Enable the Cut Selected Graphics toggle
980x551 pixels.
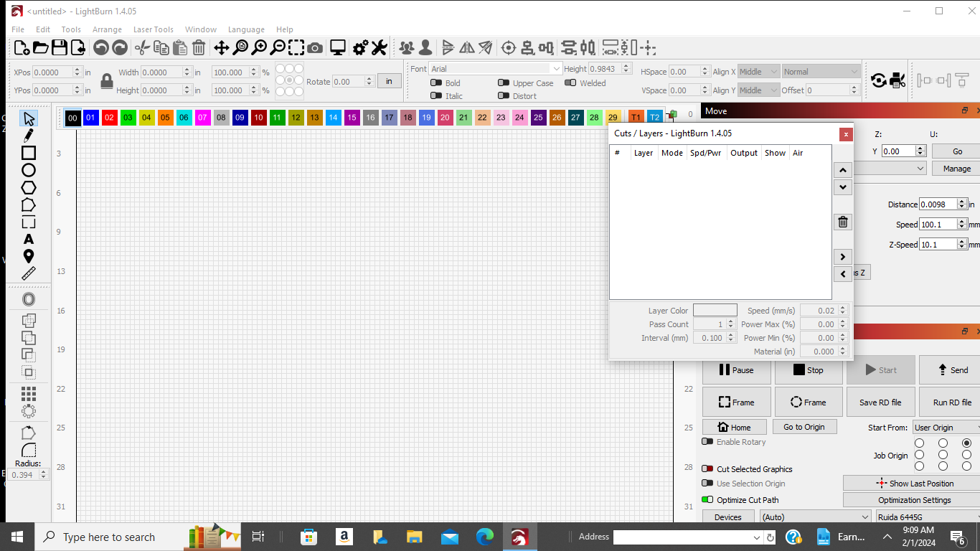(x=707, y=468)
